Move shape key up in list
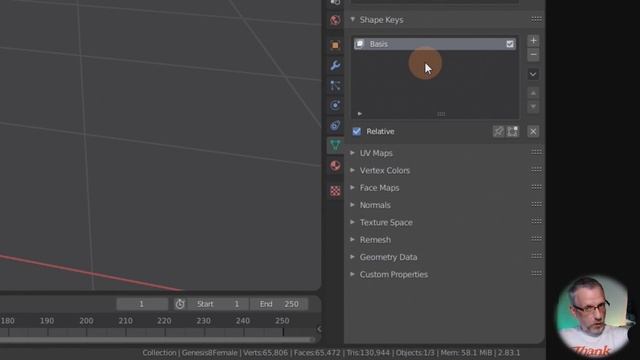Image resolution: width=640 pixels, height=360 pixels. coord(533,93)
